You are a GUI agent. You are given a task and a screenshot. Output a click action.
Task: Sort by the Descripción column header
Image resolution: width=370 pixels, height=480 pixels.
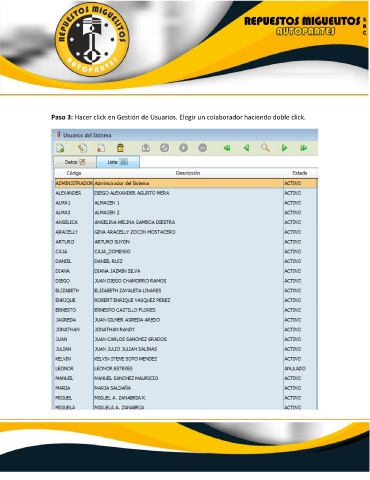(188, 173)
